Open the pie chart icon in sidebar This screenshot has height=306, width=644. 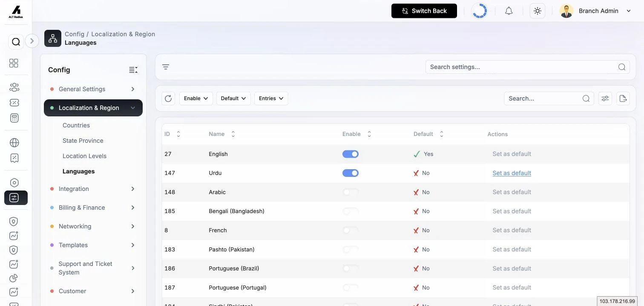14,278
